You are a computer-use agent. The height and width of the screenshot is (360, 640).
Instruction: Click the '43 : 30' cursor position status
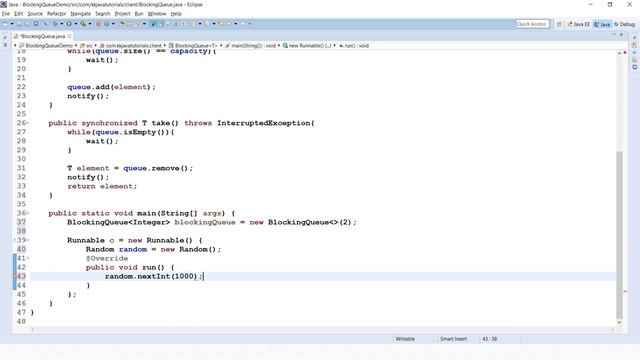click(x=489, y=339)
